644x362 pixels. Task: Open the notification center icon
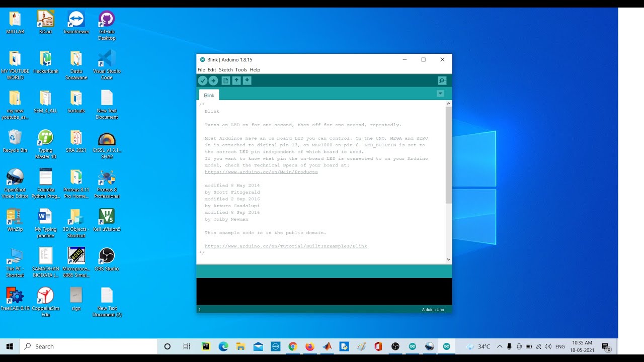(606, 346)
